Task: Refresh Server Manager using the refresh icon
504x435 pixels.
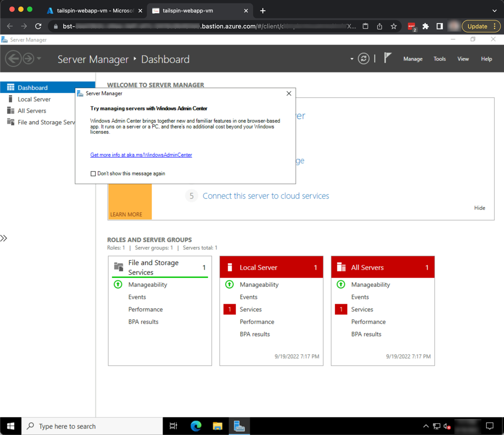Action: tap(363, 59)
